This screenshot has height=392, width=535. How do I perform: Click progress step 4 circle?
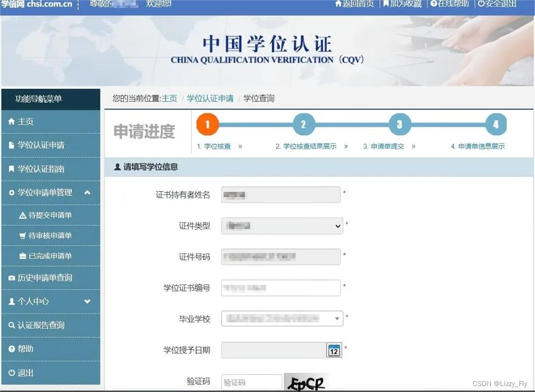coord(496,124)
